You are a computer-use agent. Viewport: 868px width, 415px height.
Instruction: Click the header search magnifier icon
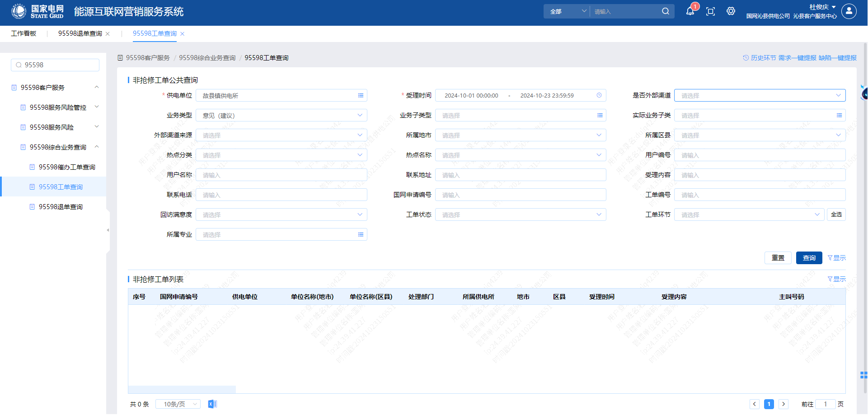[x=666, y=11]
